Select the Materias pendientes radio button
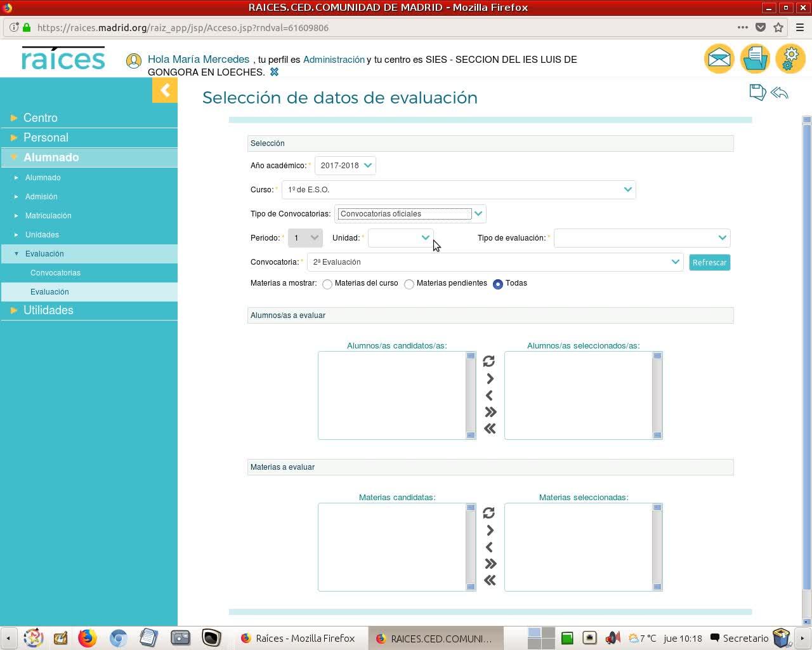The image size is (812, 650). [409, 284]
